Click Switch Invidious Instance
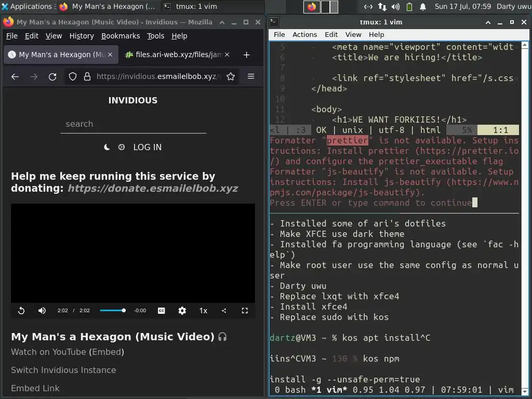 click(63, 370)
